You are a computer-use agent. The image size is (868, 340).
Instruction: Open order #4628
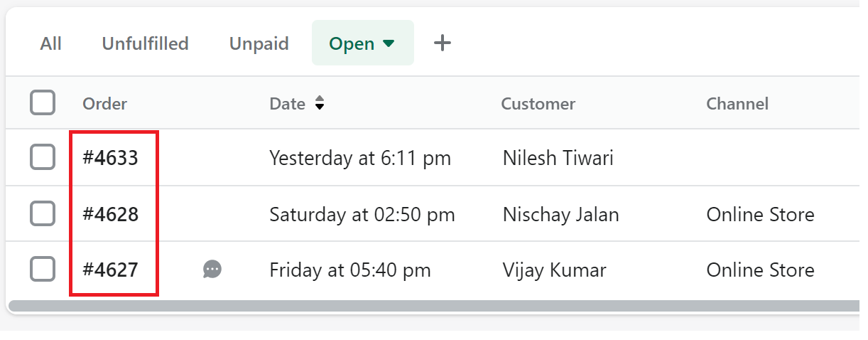pyautogui.click(x=111, y=213)
